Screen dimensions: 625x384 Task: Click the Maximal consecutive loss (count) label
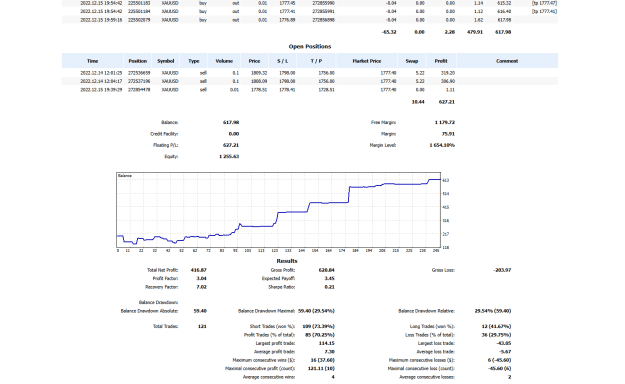[421, 368]
